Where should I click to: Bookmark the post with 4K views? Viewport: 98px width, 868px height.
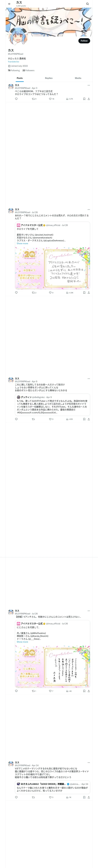pos(84,682)
